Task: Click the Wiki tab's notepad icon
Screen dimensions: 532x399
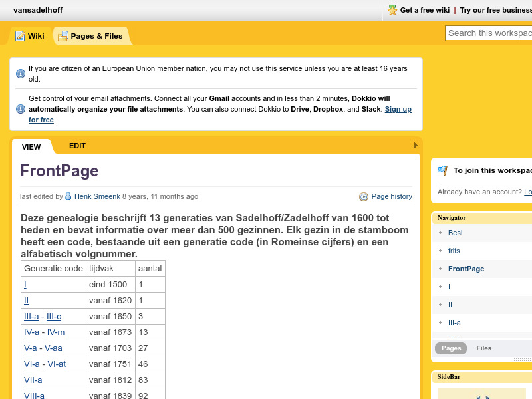Action: click(x=20, y=35)
